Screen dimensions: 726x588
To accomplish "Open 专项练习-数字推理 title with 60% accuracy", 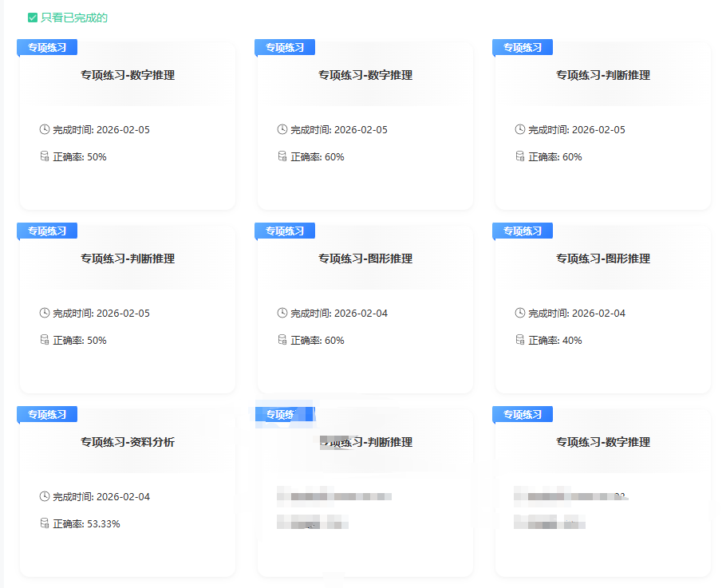I will pyautogui.click(x=365, y=75).
